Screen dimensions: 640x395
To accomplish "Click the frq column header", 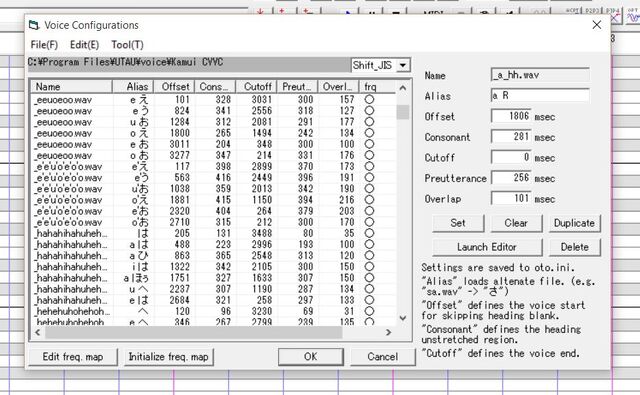I will [x=377, y=87].
